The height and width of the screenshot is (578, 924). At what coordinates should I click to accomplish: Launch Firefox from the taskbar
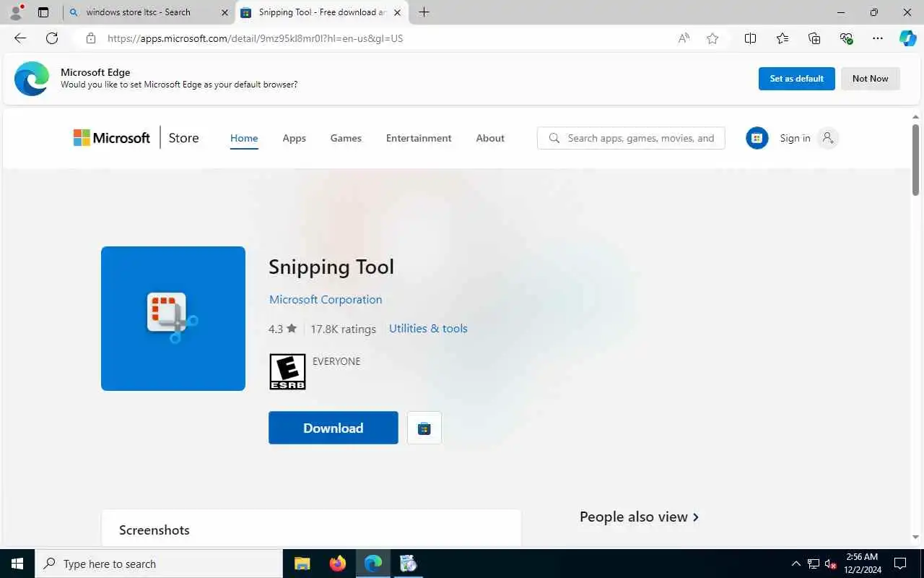(x=337, y=564)
